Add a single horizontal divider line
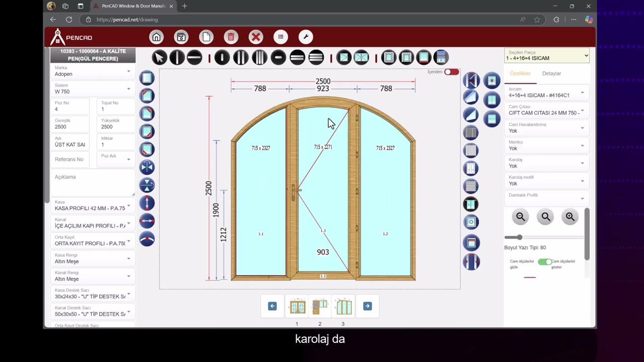The width and height of the screenshot is (644, 362). pyautogui.click(x=194, y=57)
